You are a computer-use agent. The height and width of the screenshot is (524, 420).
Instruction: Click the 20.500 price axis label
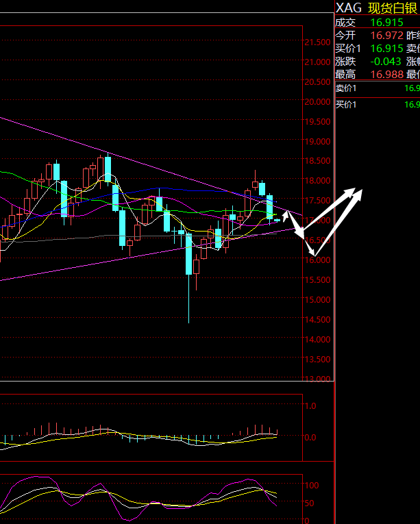point(317,82)
